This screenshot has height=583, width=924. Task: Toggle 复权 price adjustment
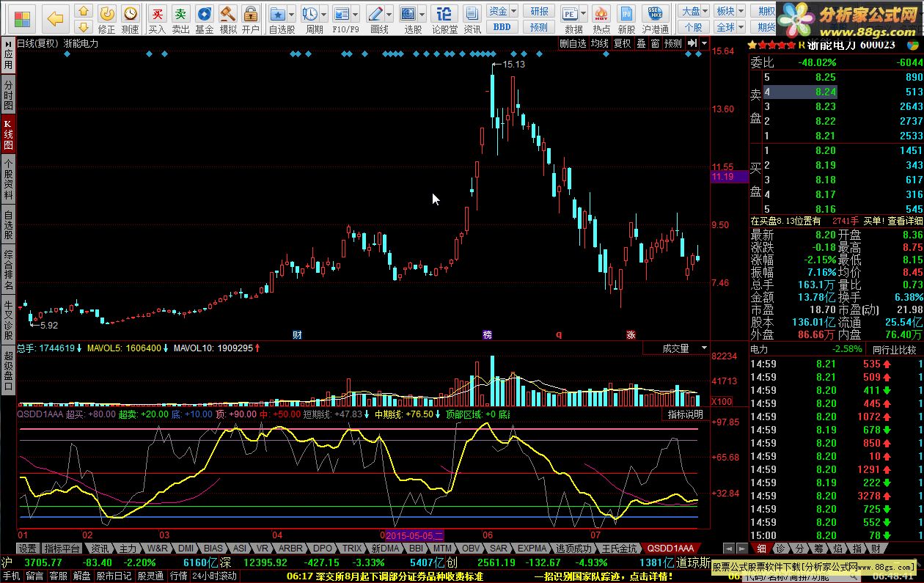pos(623,43)
